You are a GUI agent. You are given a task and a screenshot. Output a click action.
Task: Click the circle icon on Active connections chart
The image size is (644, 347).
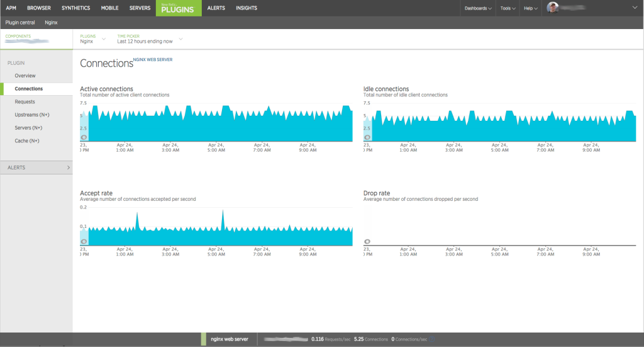[84, 137]
